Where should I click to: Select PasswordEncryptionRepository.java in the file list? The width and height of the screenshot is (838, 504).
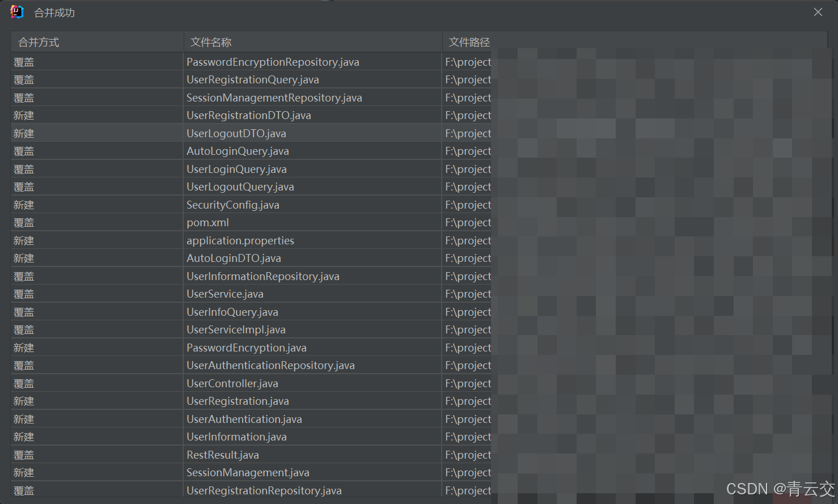273,62
